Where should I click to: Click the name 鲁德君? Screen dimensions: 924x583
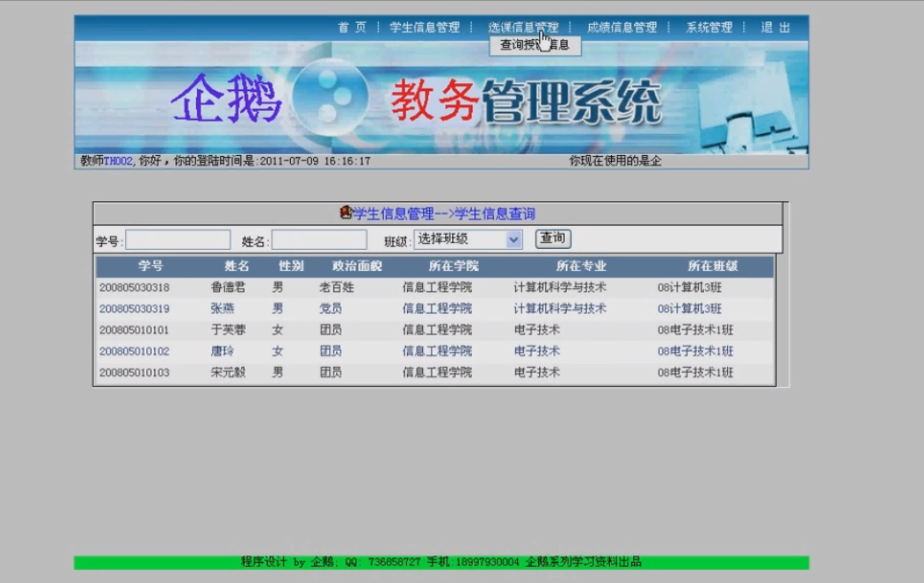[228, 287]
